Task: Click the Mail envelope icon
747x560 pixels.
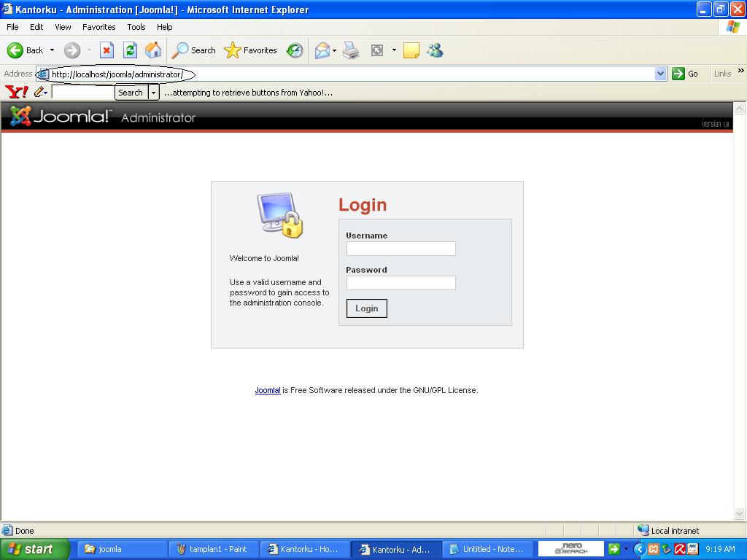Action: (322, 50)
